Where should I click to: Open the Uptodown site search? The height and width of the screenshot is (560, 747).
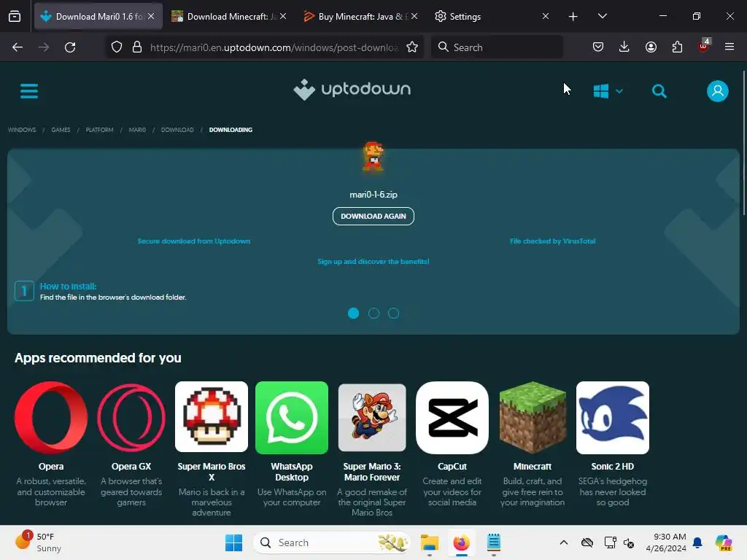(x=659, y=91)
